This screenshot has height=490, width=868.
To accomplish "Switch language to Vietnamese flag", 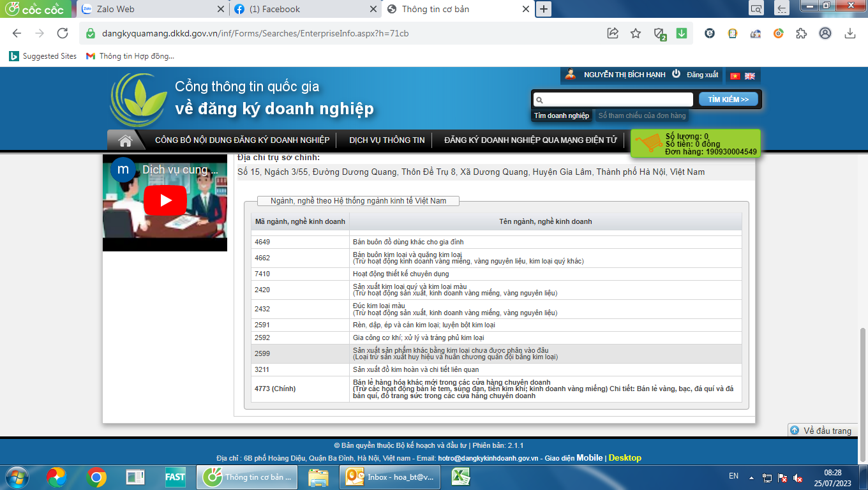I will (735, 76).
